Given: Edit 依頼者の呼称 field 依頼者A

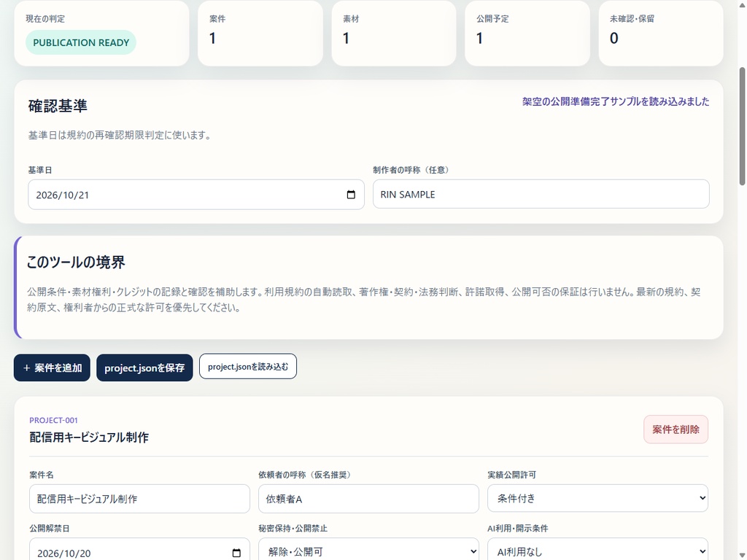Looking at the screenshot, I should click(x=368, y=499).
